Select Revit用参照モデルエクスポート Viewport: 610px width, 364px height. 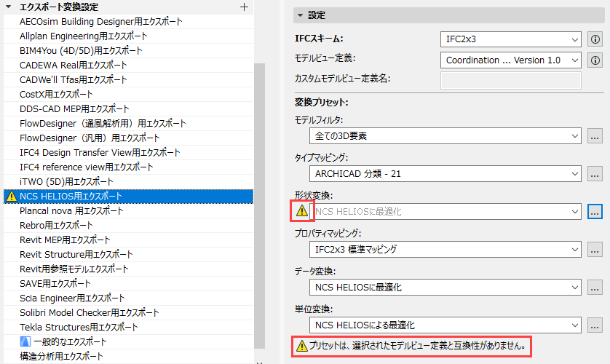[x=128, y=269]
